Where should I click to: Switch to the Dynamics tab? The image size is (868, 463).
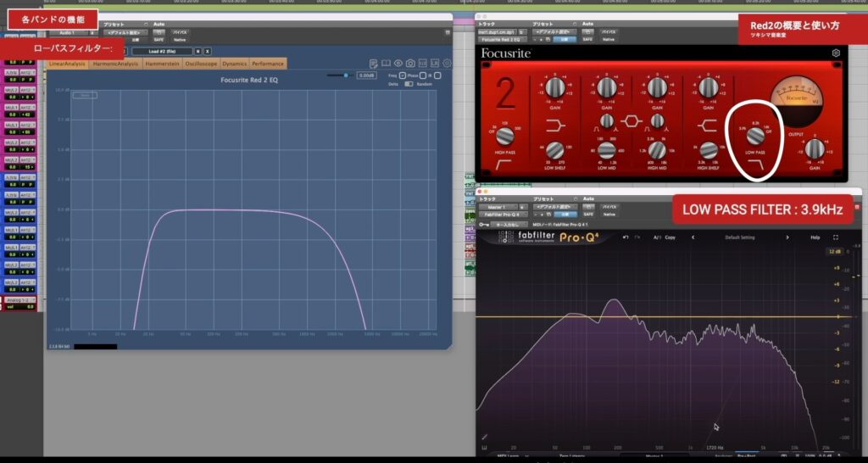click(x=235, y=64)
